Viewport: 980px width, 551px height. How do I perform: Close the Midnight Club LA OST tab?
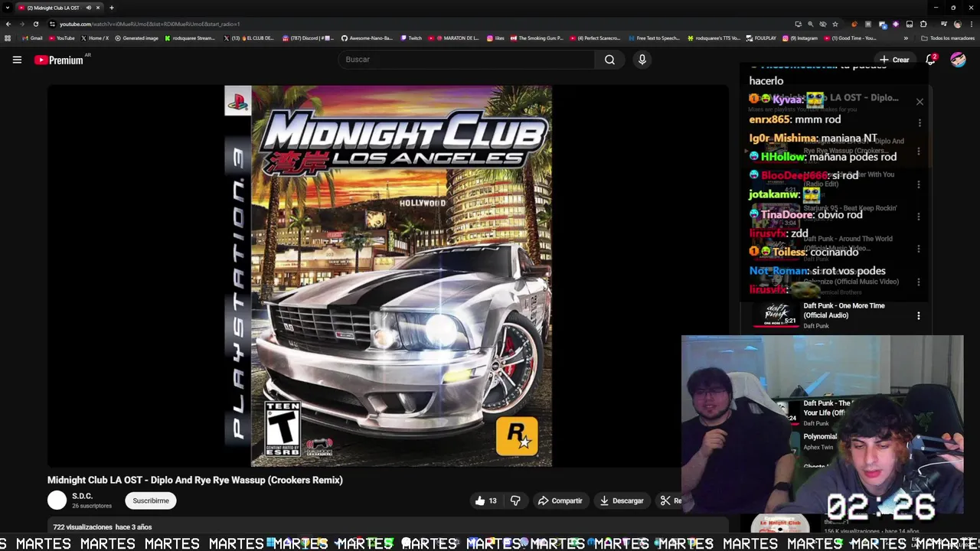click(98, 8)
